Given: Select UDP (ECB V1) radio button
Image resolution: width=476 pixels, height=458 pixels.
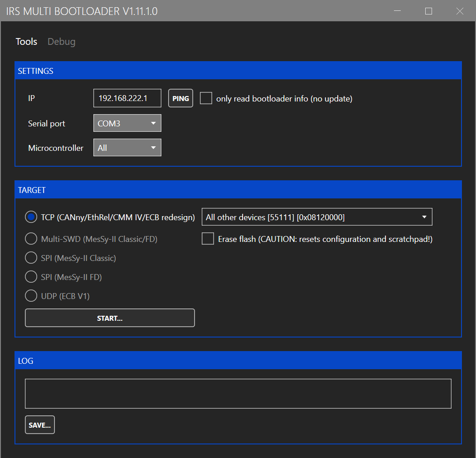Looking at the screenshot, I should [31, 296].
